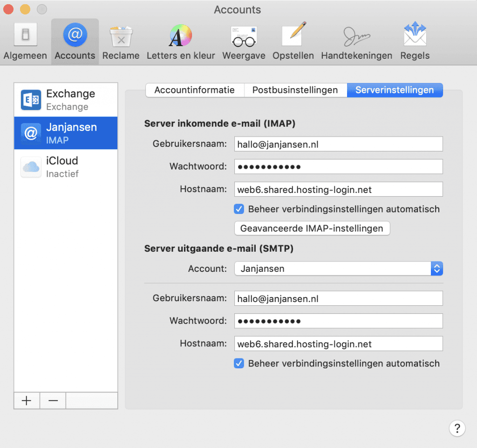Image resolution: width=477 pixels, height=448 pixels.
Task: Open the Algemeen preferences pane
Action: click(x=25, y=43)
